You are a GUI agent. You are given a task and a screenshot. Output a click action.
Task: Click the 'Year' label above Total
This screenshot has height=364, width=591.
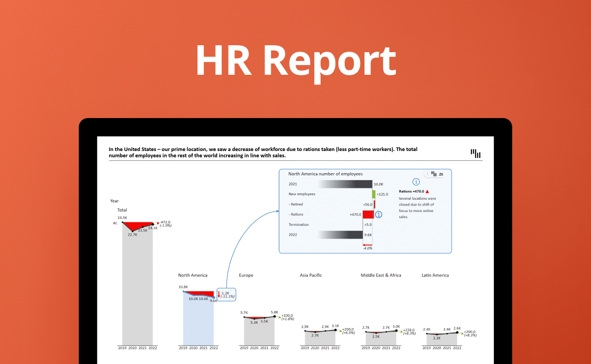click(x=114, y=201)
